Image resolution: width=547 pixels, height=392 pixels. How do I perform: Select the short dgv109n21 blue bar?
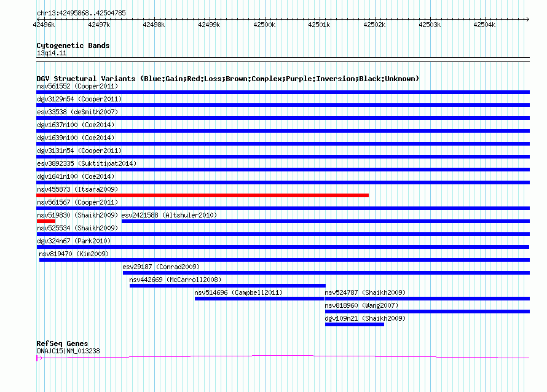pos(355,324)
